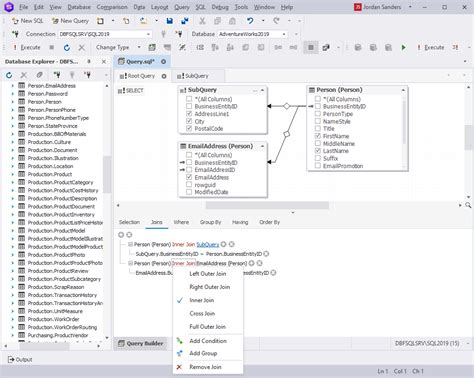Expand the Production.WorkOrder tree node
The height and width of the screenshot is (378, 474).
[x=13, y=319]
